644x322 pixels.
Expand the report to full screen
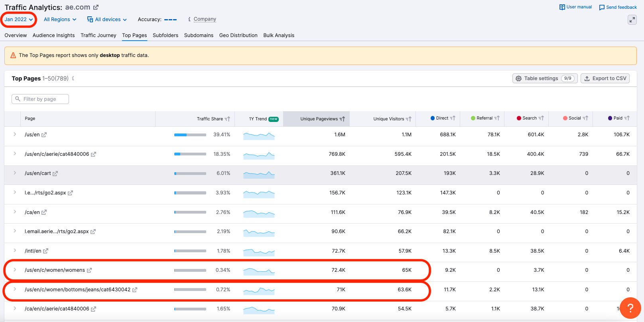pos(632,20)
